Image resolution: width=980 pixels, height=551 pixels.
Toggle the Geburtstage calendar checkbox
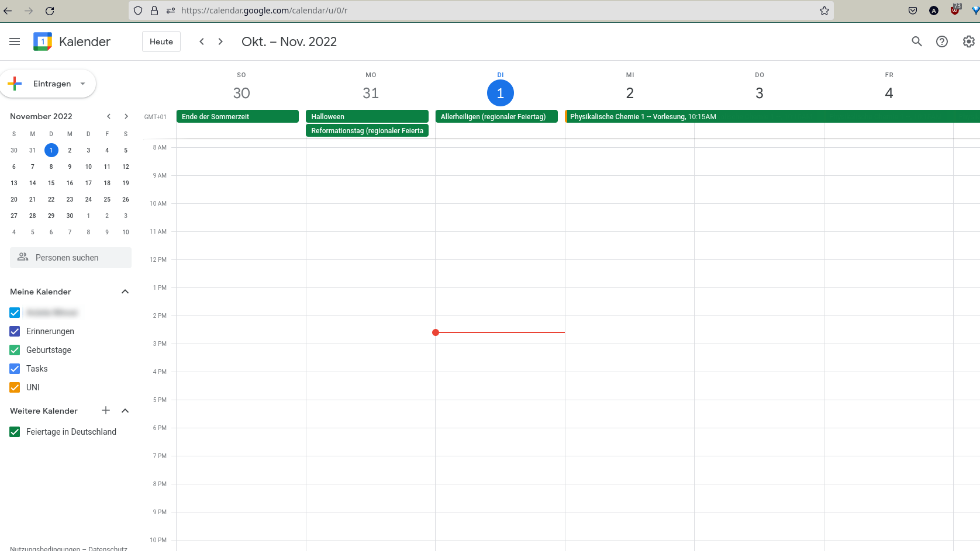coord(15,350)
